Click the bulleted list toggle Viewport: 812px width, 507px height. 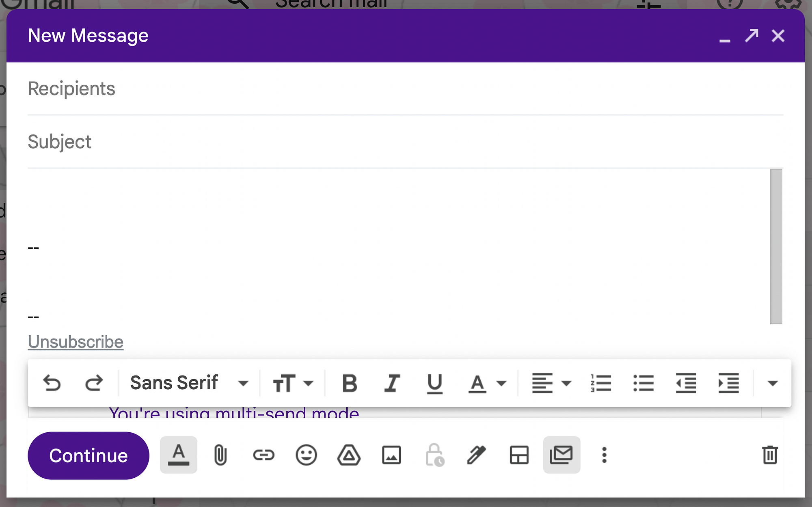tap(643, 383)
